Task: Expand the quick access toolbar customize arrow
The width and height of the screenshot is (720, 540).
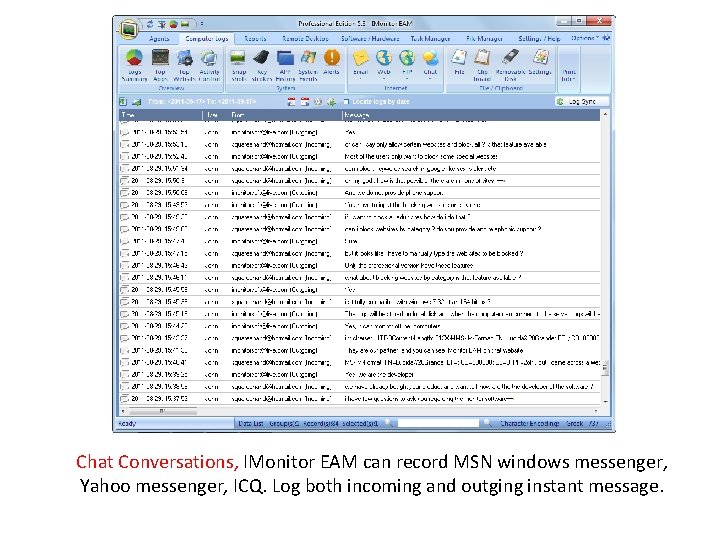Action: click(202, 23)
